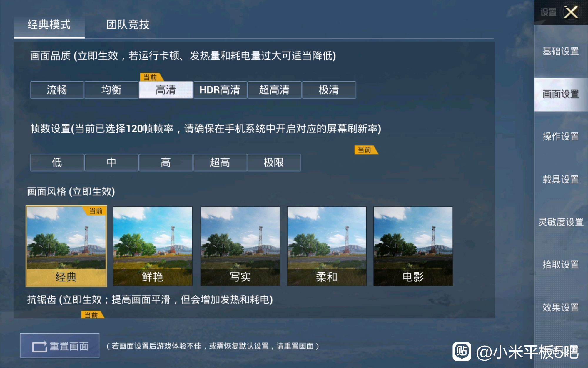Switch to the 团队竞技 tab

[128, 25]
